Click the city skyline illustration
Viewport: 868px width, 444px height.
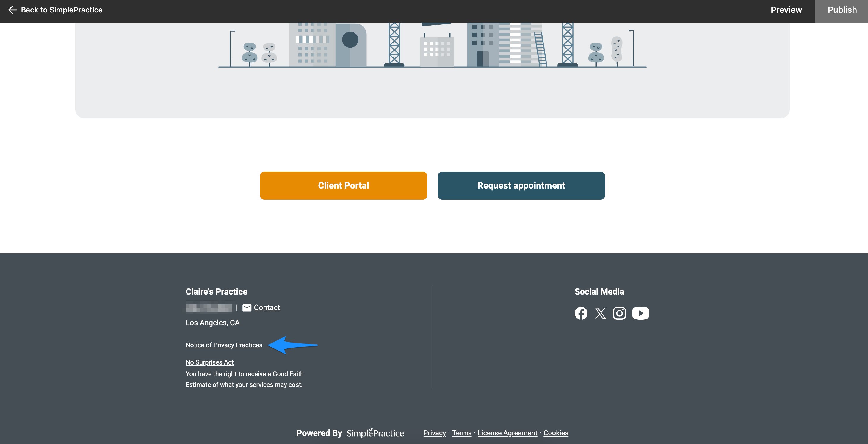click(x=432, y=45)
